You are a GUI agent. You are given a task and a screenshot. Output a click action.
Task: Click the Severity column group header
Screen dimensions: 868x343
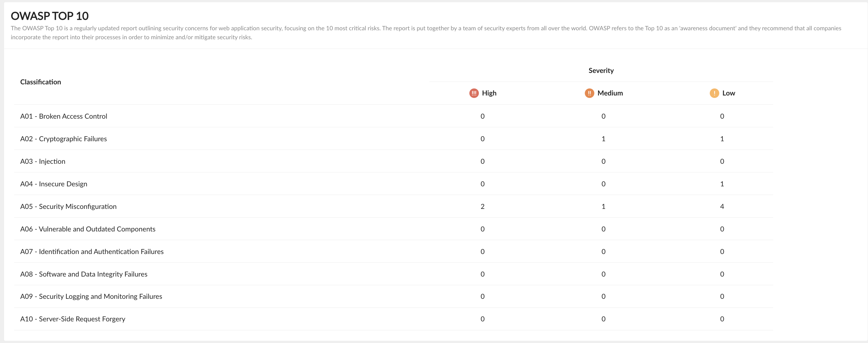(x=601, y=70)
